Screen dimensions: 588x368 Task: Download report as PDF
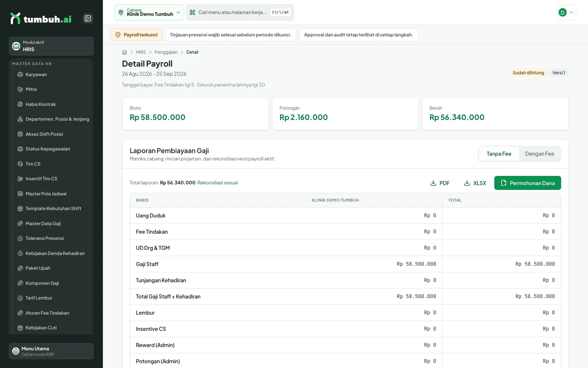click(x=440, y=183)
